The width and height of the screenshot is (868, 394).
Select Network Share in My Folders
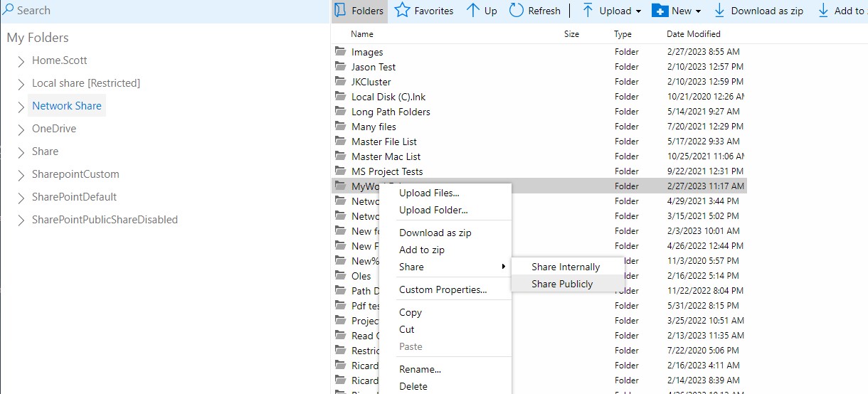[67, 106]
